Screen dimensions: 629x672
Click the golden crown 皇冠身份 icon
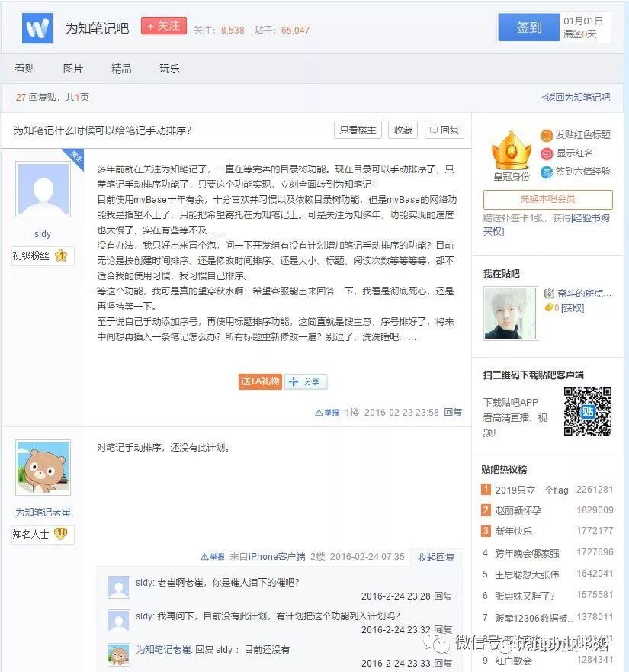click(x=511, y=151)
